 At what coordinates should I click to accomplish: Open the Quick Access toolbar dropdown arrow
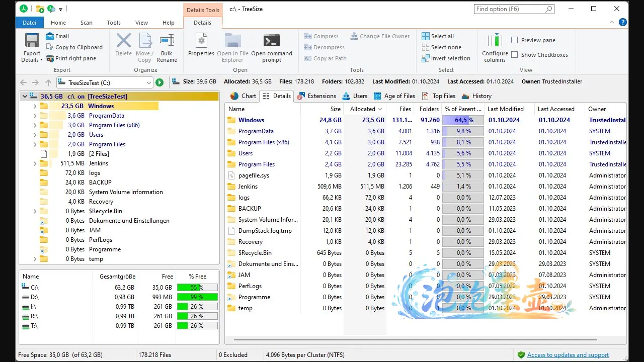point(61,9)
